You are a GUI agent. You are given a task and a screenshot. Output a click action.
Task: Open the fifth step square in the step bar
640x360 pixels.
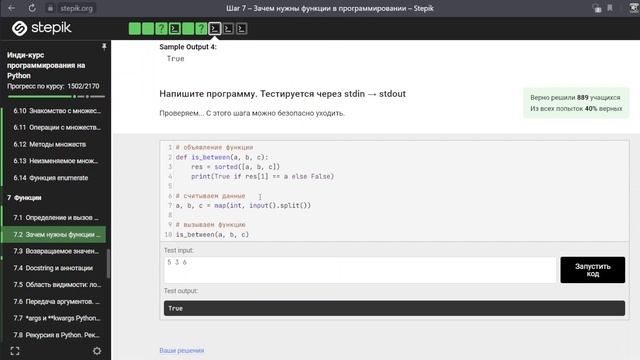(188, 29)
